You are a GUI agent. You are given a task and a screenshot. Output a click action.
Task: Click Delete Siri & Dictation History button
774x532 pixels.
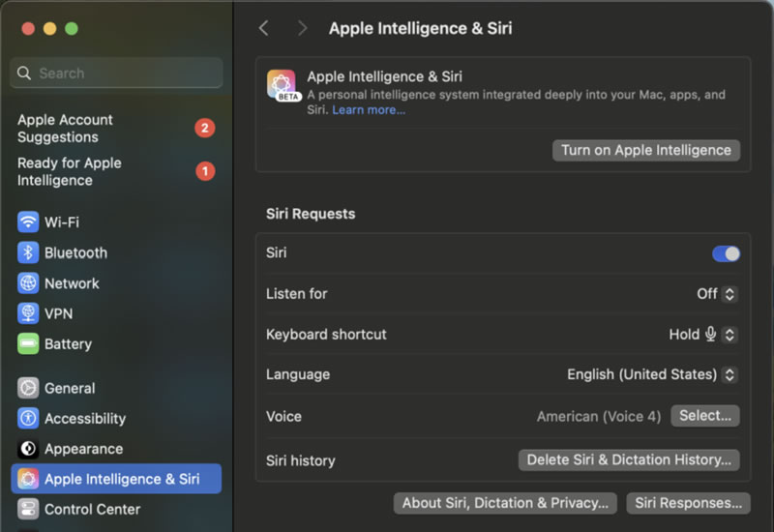point(629,460)
